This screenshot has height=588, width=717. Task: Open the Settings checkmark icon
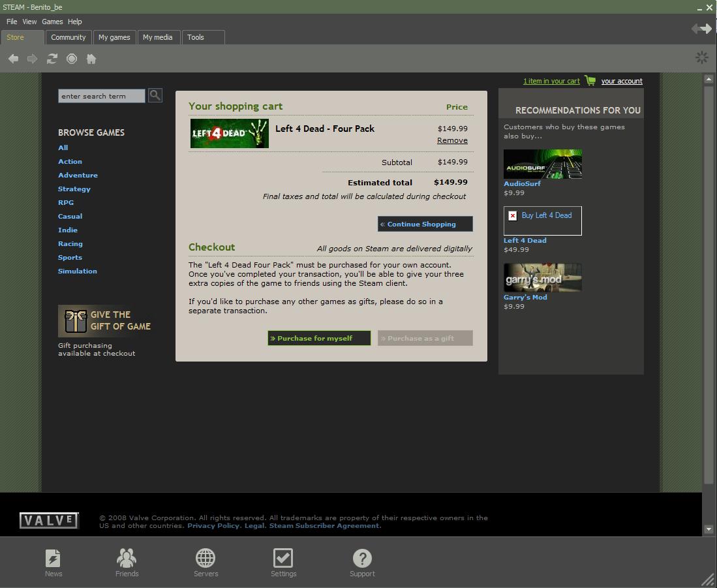(283, 559)
